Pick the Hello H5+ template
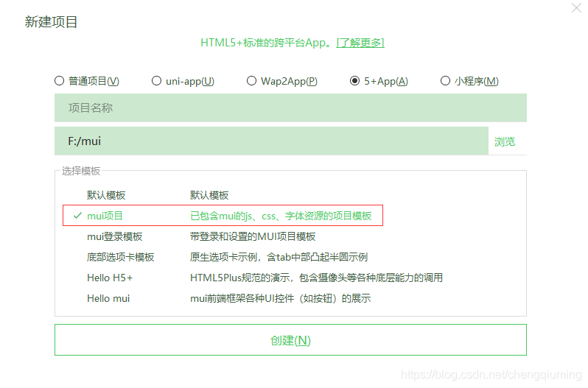This screenshot has height=388, width=588. 110,278
